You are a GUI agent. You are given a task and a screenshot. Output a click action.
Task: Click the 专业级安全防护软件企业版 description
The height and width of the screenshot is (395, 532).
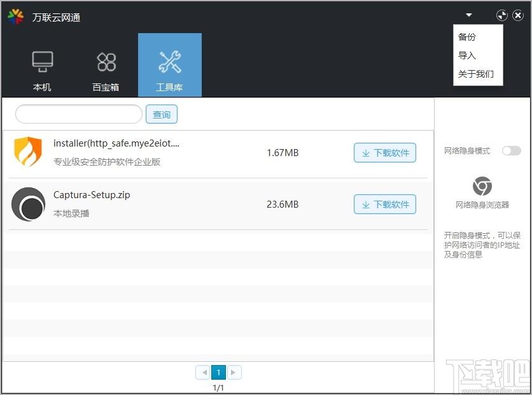pyautogui.click(x=107, y=162)
